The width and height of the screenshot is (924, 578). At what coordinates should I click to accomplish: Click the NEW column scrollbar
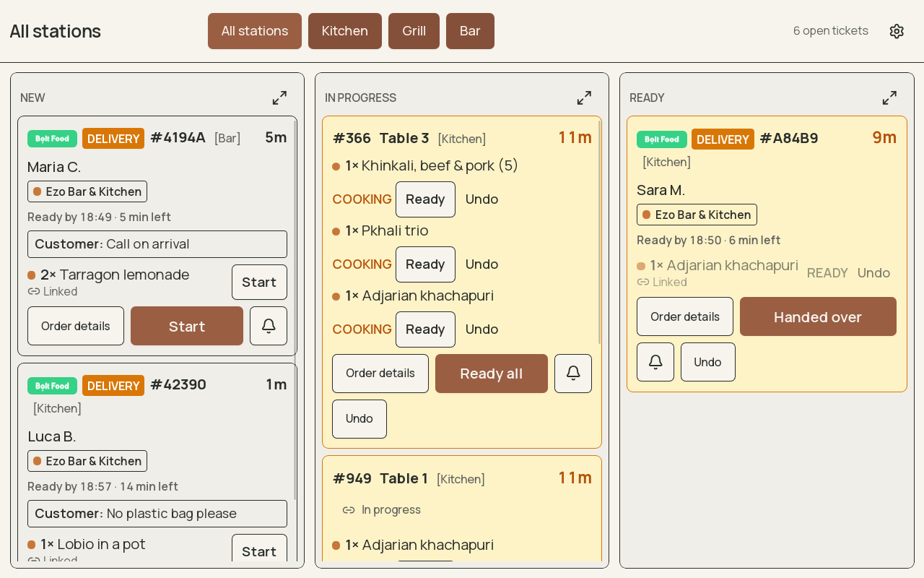(295, 311)
